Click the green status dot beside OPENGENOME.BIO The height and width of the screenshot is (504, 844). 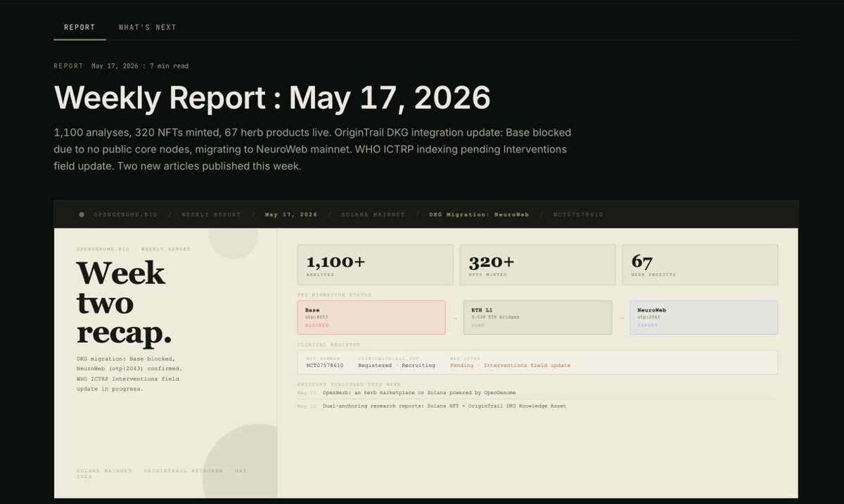click(x=82, y=214)
